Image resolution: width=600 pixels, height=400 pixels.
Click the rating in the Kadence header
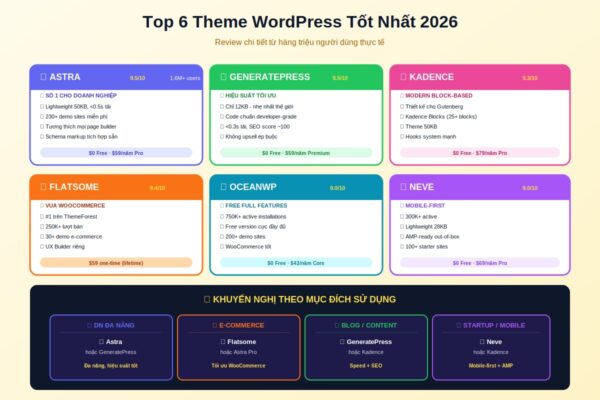click(x=530, y=78)
